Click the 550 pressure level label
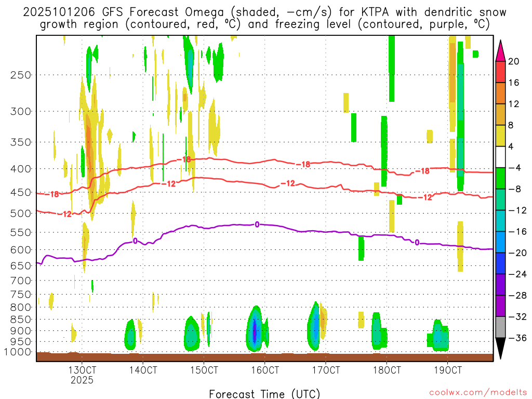 click(x=21, y=232)
